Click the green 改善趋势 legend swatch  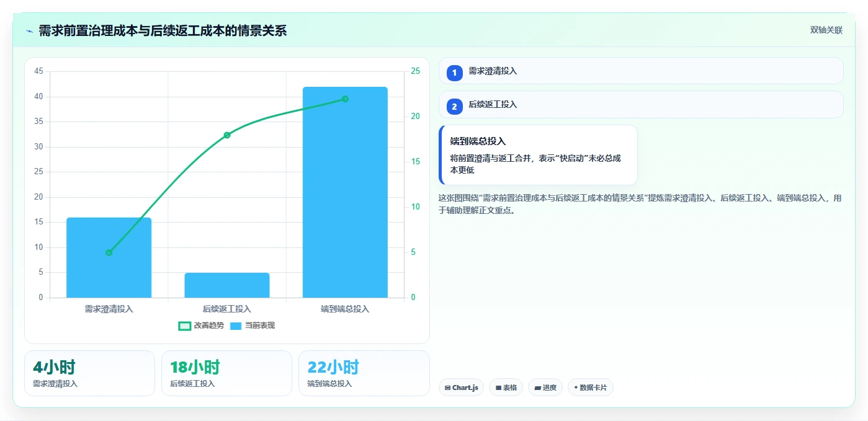184,326
